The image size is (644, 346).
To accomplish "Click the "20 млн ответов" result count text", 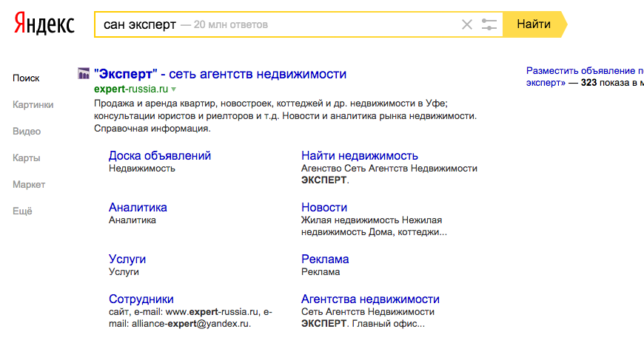I will (x=231, y=24).
